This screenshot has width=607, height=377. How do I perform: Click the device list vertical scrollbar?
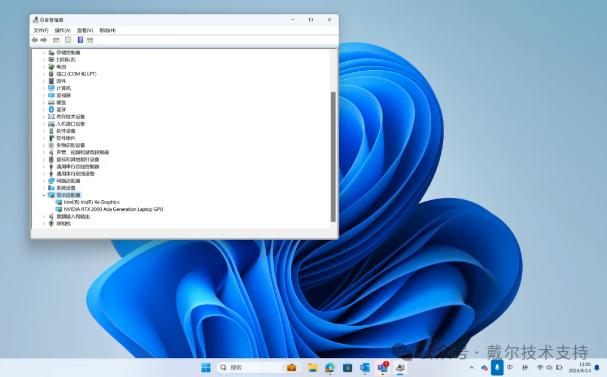(333, 157)
